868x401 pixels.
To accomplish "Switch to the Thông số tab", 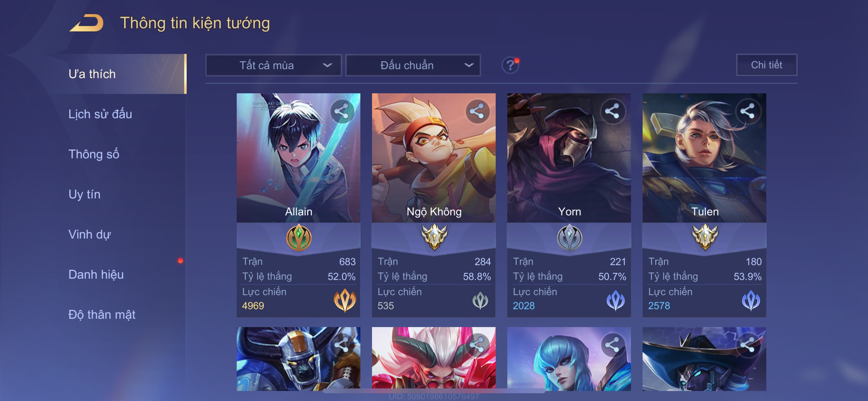I will pyautogui.click(x=94, y=154).
